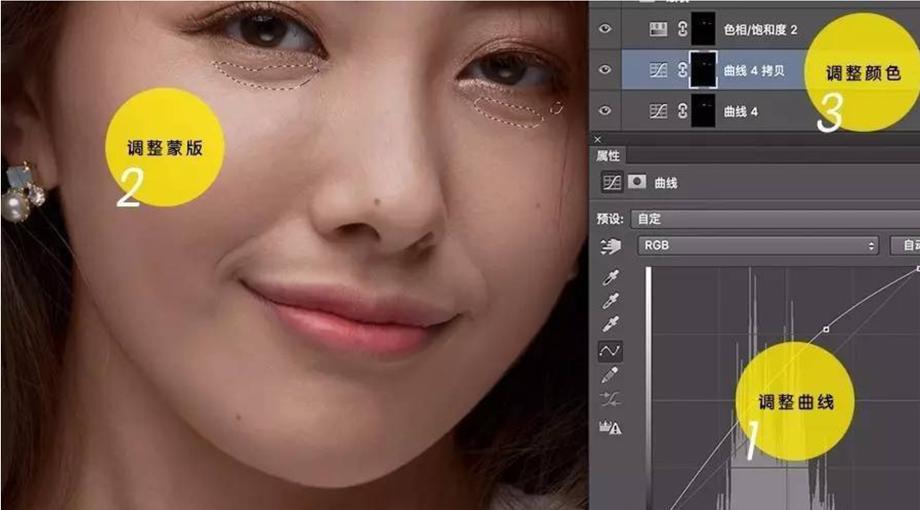
Task: Activate the on-image adjustment hand tool
Action: click(610, 246)
